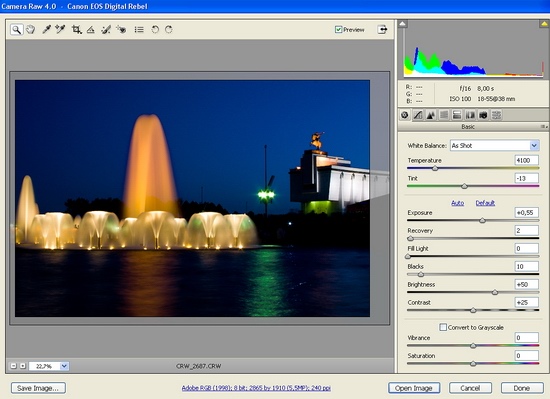Viewport: 550px width, 399px height.
Task: Click the Contrast value field +25
Action: [x=526, y=302]
